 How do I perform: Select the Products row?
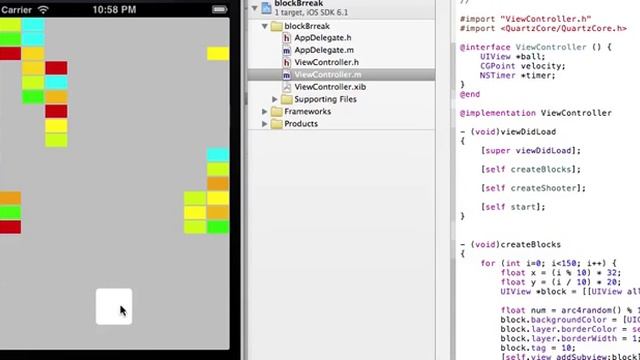[341, 124]
